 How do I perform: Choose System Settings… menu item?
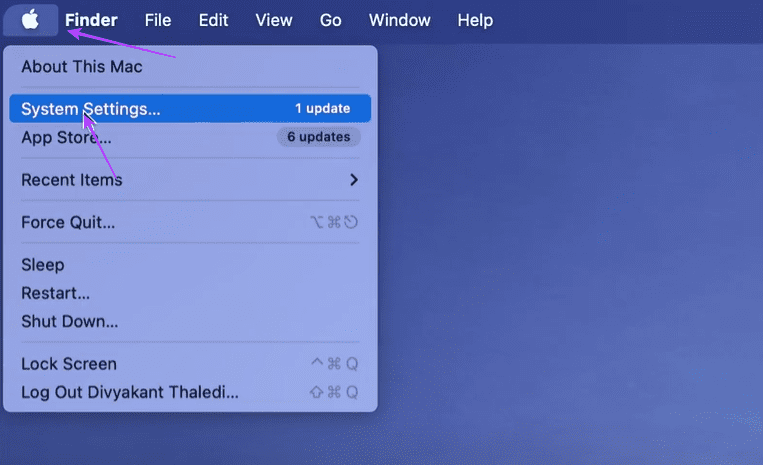click(190, 108)
